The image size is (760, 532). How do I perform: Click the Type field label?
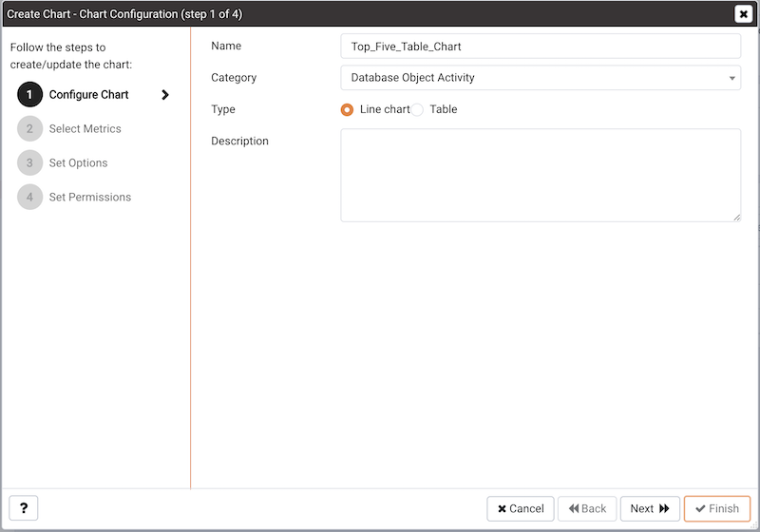click(x=223, y=109)
